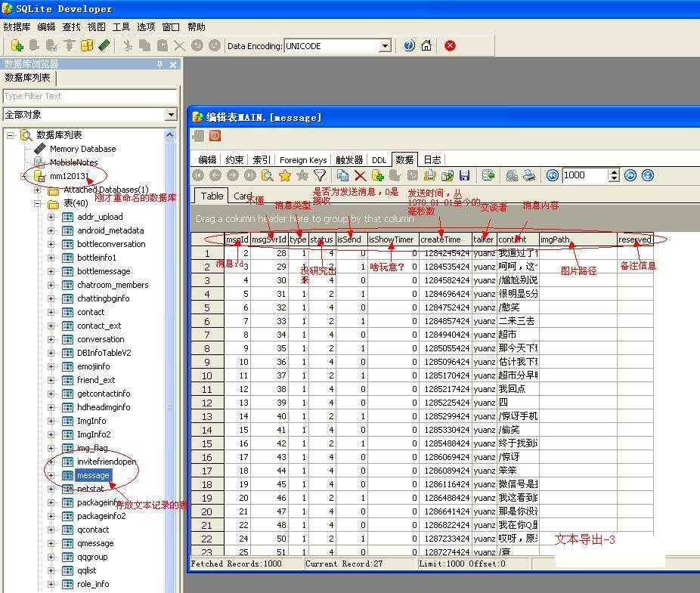Click the refresh data green arrow icon

coord(488,175)
